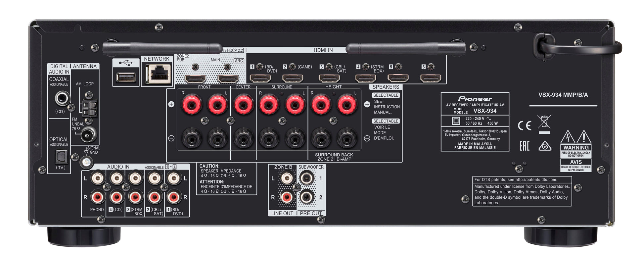Click the 'MADE IN MALAYSIA' text

click(x=475, y=144)
